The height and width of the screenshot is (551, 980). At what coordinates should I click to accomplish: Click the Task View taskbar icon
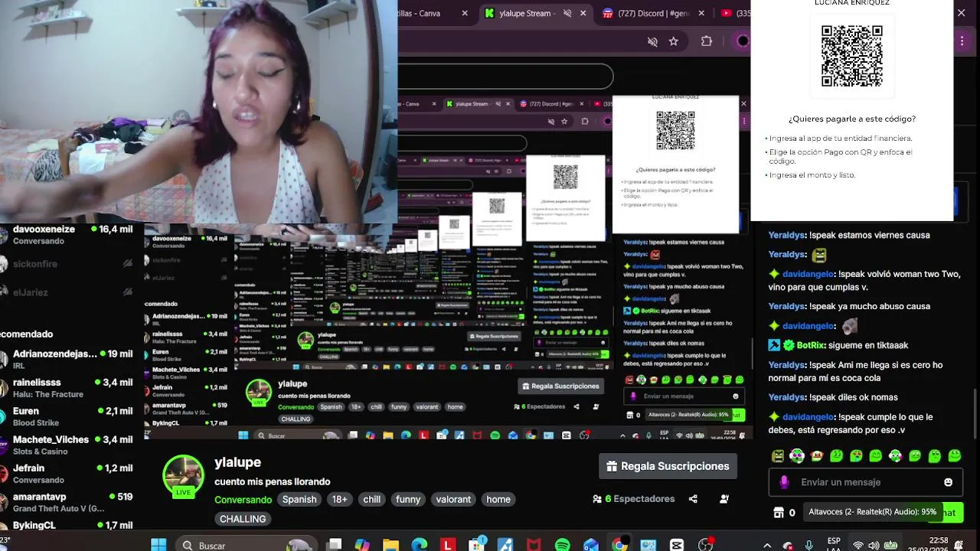tap(335, 545)
